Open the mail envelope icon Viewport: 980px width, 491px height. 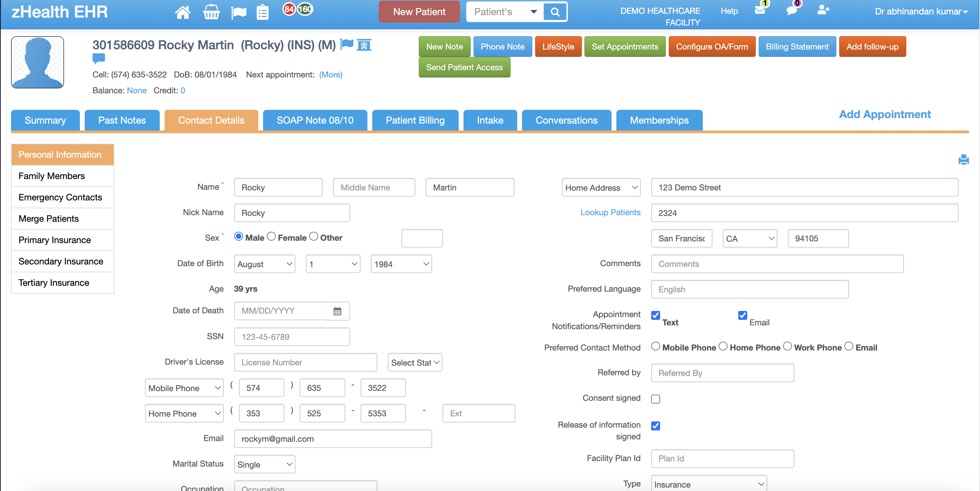(760, 10)
